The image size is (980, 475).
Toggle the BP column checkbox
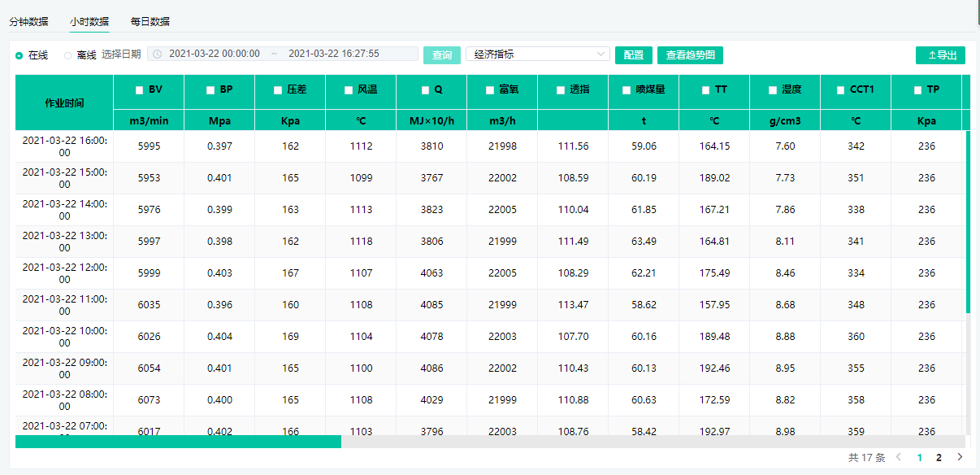pos(210,90)
